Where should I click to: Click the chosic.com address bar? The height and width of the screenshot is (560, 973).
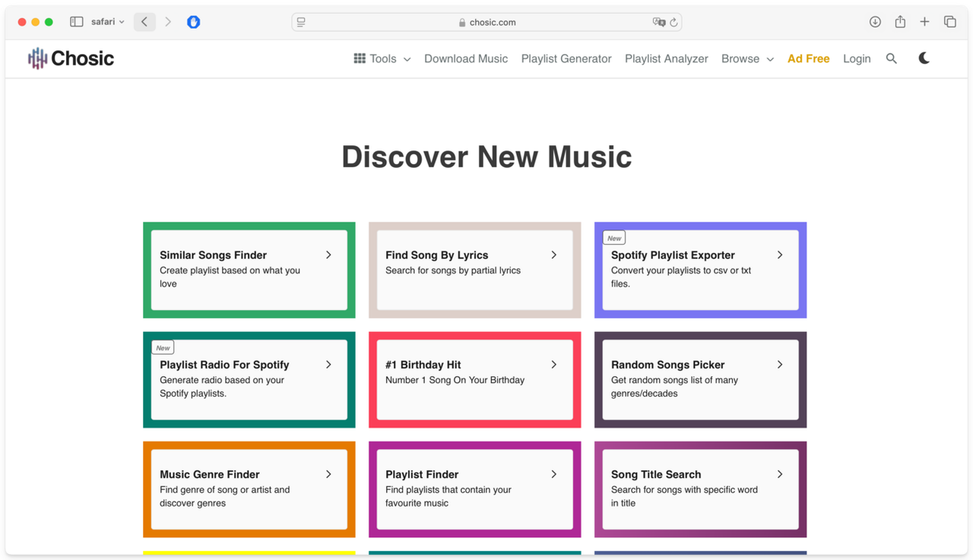coord(486,22)
